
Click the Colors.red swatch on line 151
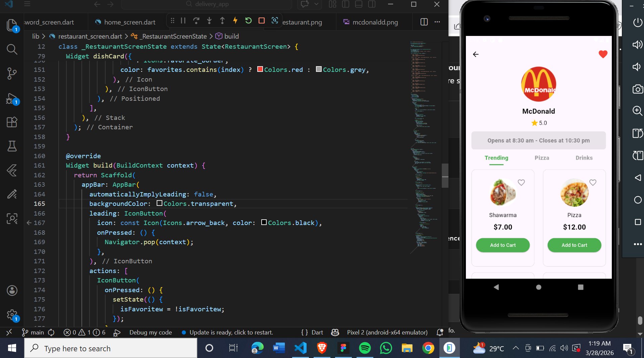coord(260,69)
